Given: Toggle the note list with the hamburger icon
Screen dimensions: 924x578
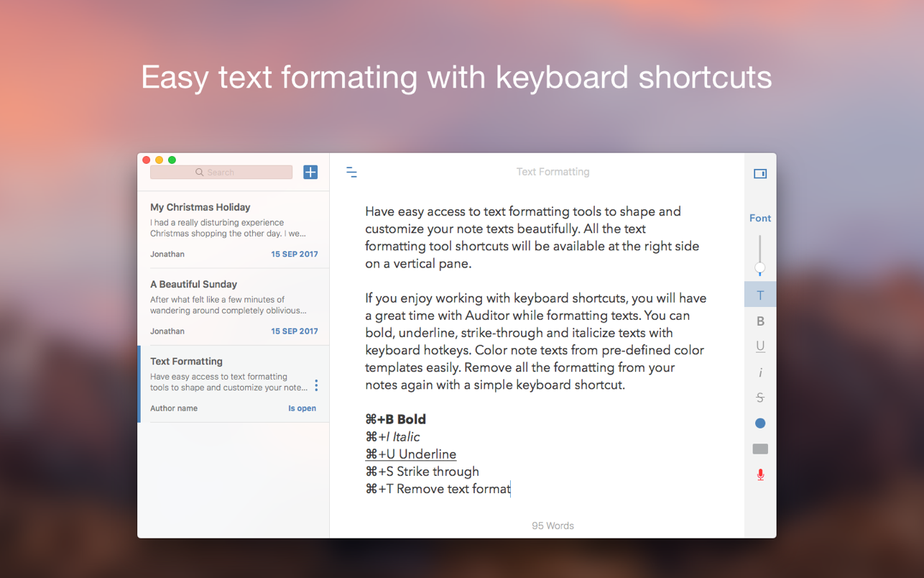Looking at the screenshot, I should (351, 173).
